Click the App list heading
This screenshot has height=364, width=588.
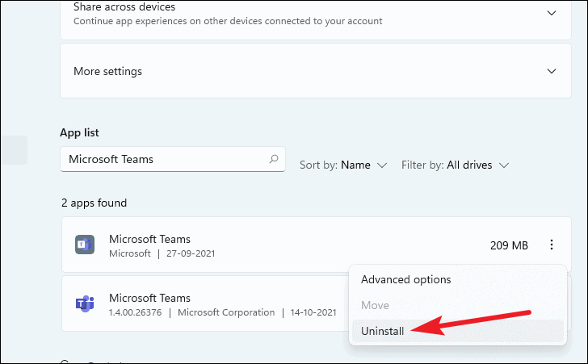coord(79,132)
